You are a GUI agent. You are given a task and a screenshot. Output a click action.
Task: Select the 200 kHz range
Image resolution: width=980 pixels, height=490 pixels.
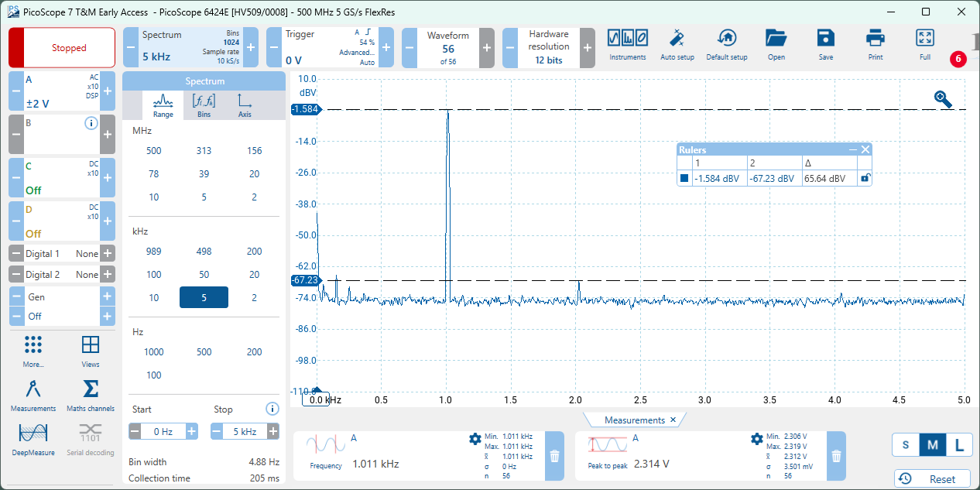[254, 251]
